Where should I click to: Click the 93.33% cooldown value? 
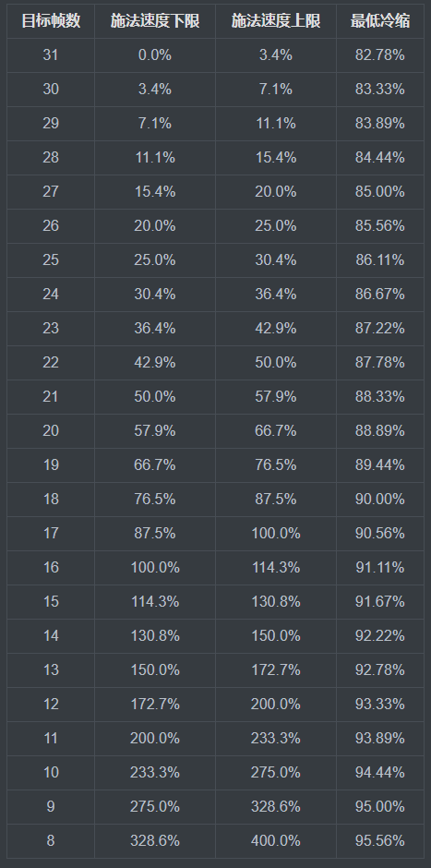click(x=380, y=705)
